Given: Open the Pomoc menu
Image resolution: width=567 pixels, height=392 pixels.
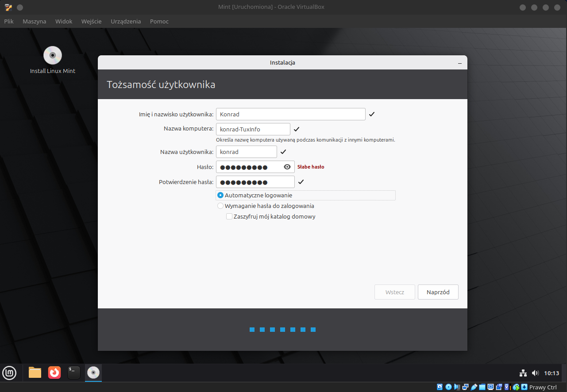Looking at the screenshot, I should click(x=159, y=21).
